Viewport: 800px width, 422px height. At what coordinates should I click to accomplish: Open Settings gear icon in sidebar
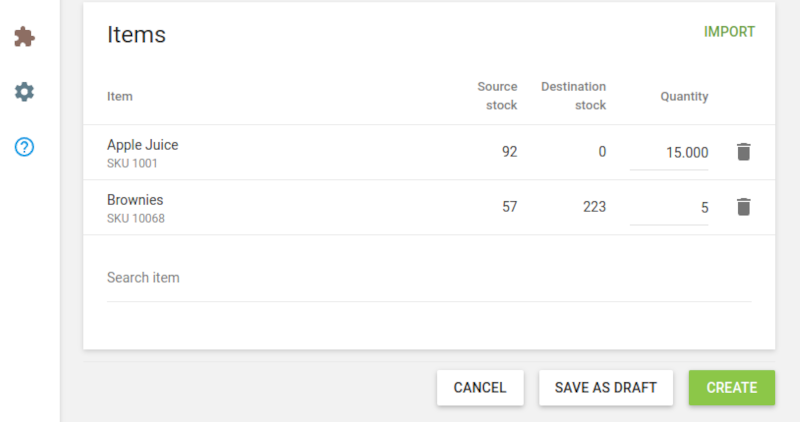24,92
